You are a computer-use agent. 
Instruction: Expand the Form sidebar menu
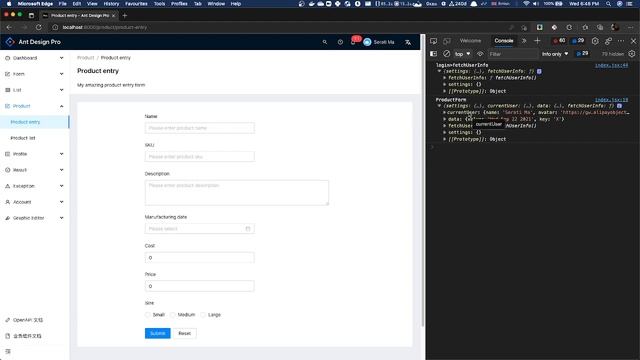point(34,74)
